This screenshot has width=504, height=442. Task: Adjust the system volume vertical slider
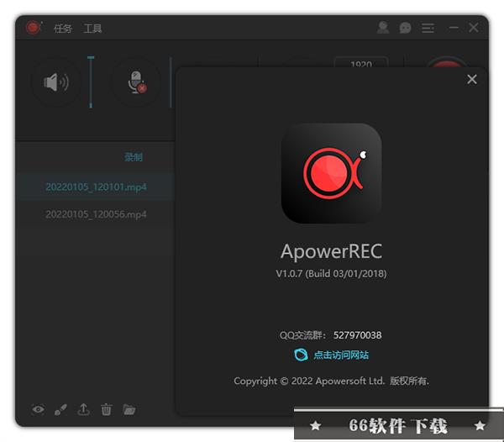pos(91,82)
